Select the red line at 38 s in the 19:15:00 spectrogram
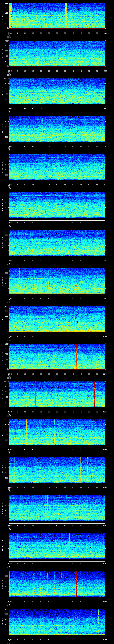The height and width of the screenshot is (644, 114). 69,546
